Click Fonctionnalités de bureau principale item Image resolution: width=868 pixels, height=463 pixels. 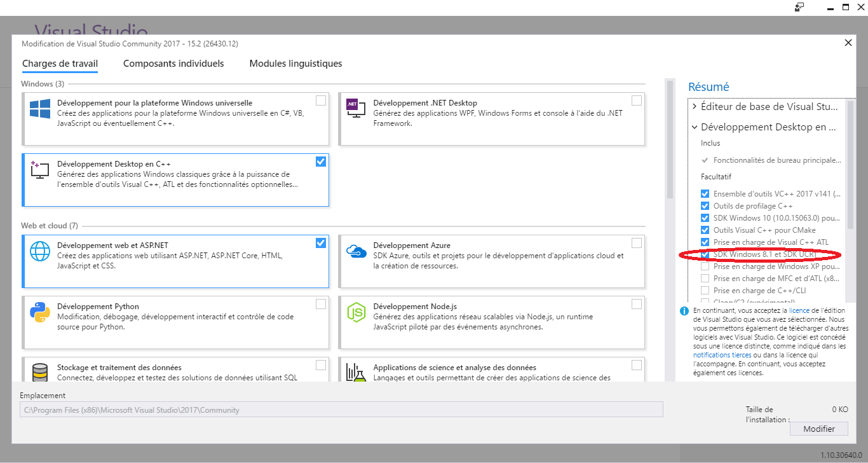(x=777, y=160)
